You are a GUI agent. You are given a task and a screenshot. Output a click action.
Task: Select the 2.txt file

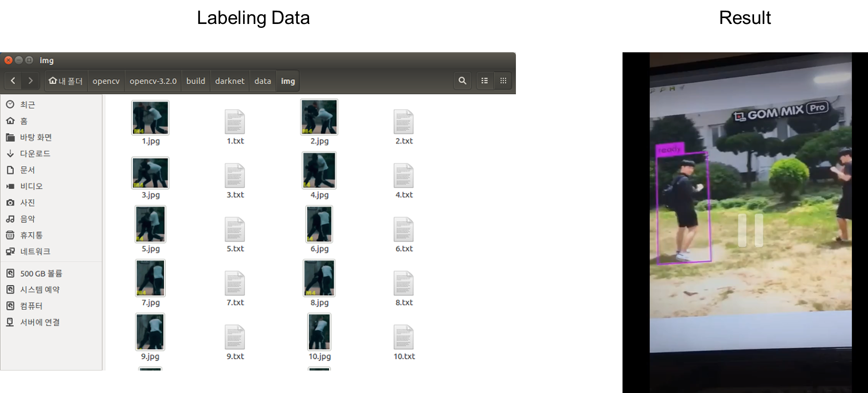pyautogui.click(x=403, y=122)
